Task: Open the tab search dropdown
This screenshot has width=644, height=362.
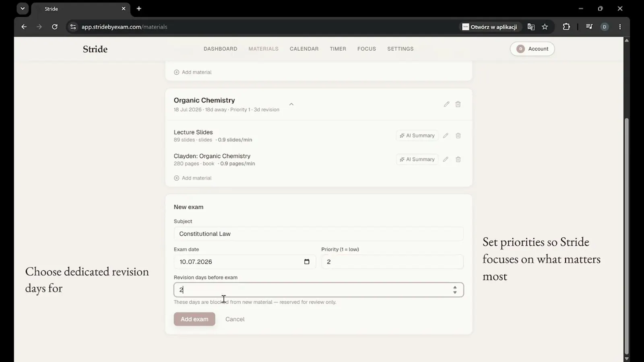Action: point(23,8)
